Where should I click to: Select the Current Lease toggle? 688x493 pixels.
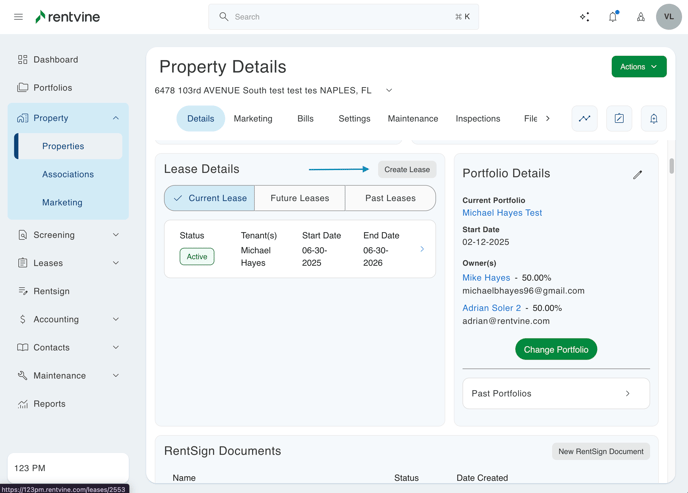point(210,198)
